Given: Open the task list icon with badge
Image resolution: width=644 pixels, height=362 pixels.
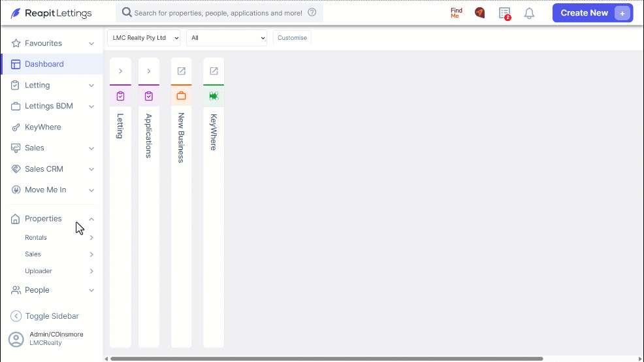Looking at the screenshot, I should [x=505, y=13].
